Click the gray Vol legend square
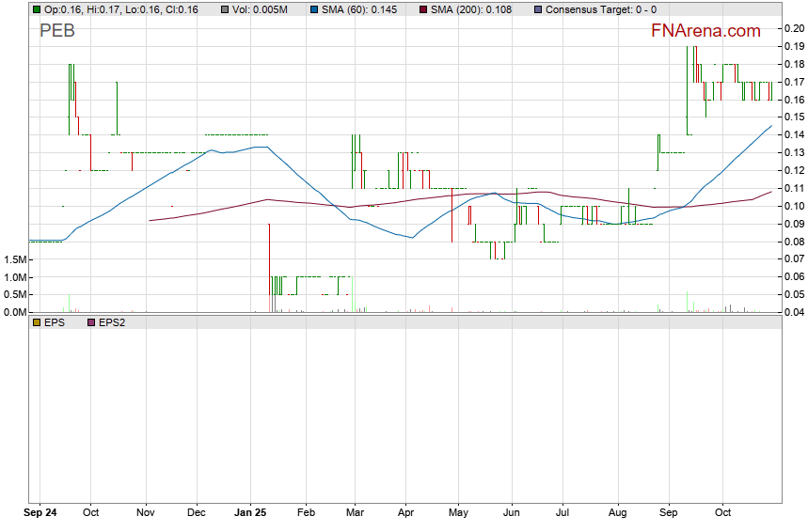The height and width of the screenshot is (532, 808). pyautogui.click(x=226, y=8)
